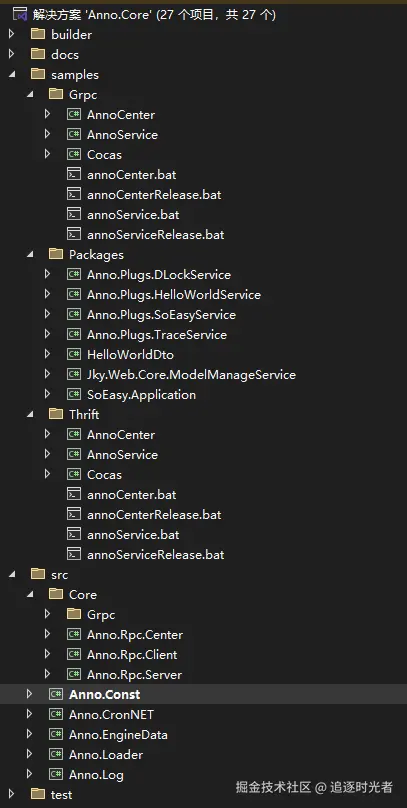Screen dimensions: 407x808
Task: Click the C# icon for Anno.Rpc.Server
Action: pos(74,674)
